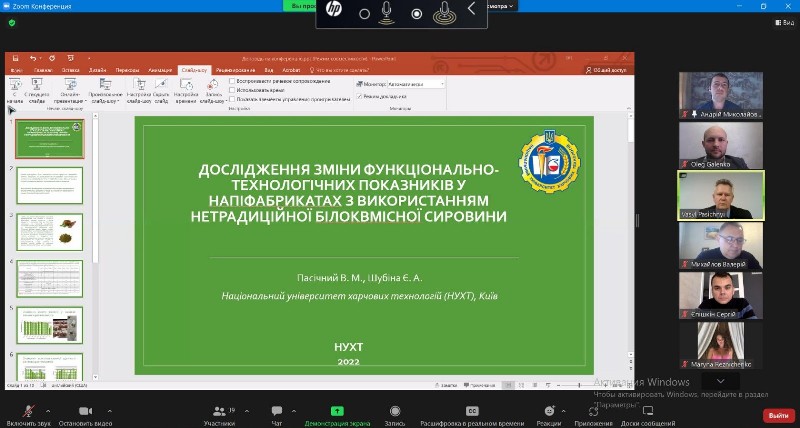The height and width of the screenshot is (428, 800).
Task: Click Примечания comments button in status bar
Action: [480, 385]
